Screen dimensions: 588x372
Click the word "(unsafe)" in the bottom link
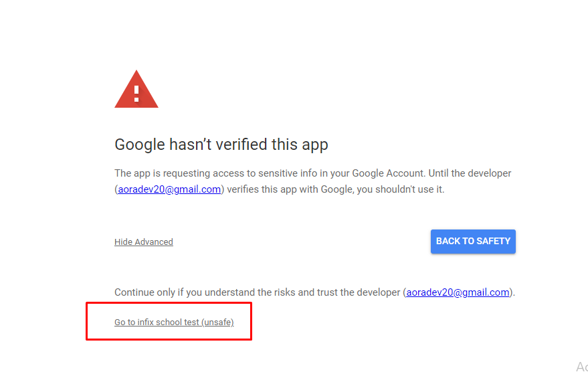pyautogui.click(x=217, y=322)
